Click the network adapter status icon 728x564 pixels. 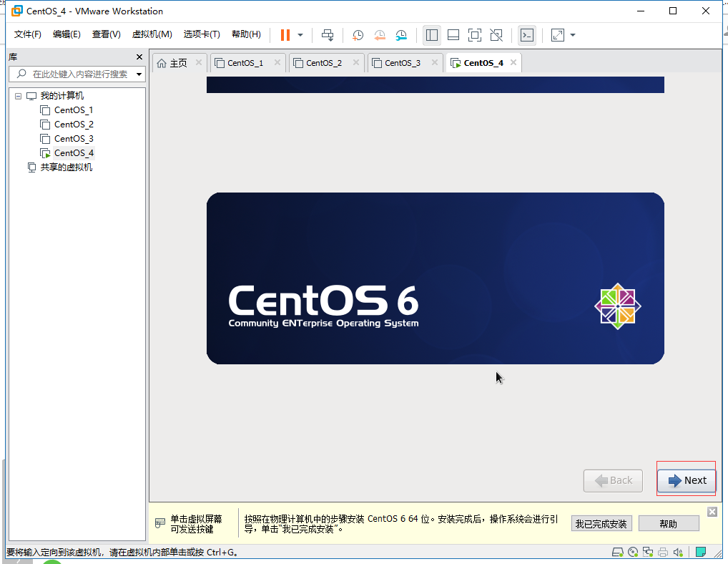pos(648,553)
